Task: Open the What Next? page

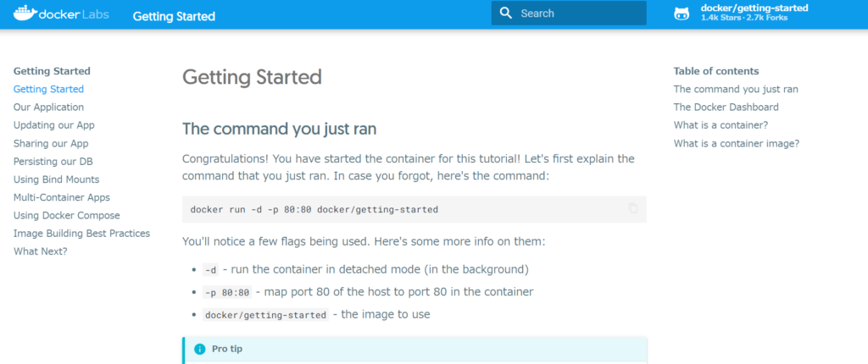Action: 41,251
